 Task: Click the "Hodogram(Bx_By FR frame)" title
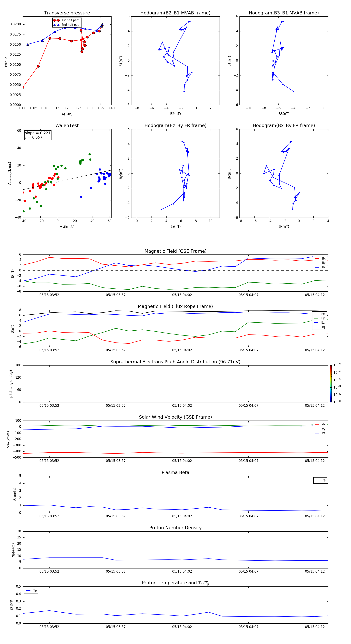[284, 125]
